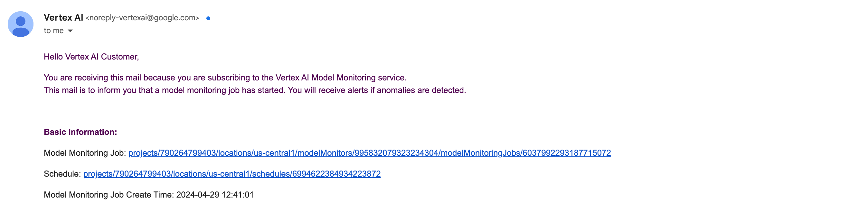868x204 pixels.
Task: Click the "Model Monitoring Job:" label text
Action: coord(85,153)
